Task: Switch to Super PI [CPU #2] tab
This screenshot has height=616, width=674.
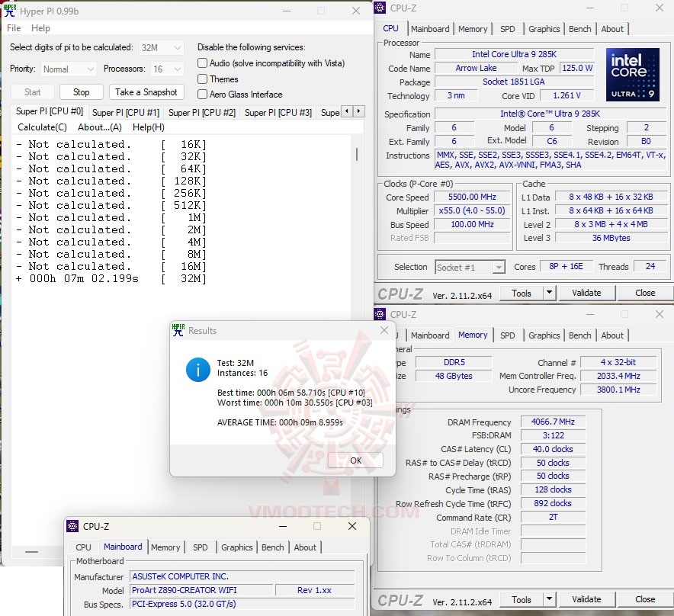Action: pos(202,113)
